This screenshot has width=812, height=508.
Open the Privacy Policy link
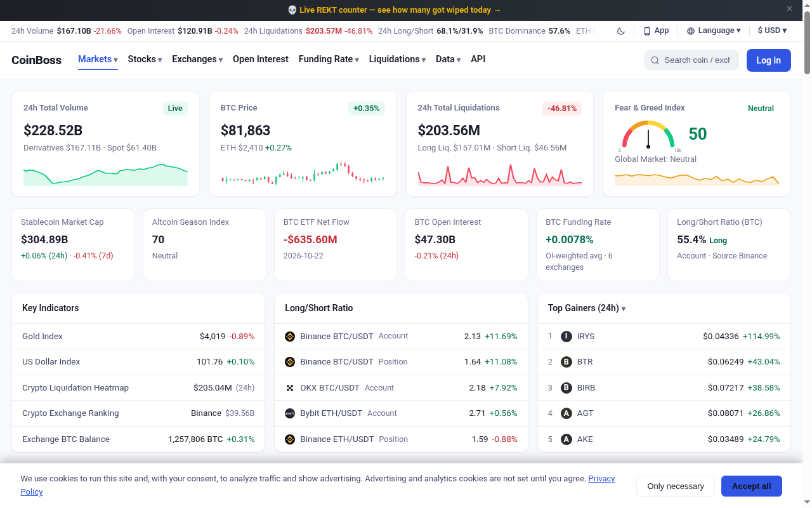601,479
